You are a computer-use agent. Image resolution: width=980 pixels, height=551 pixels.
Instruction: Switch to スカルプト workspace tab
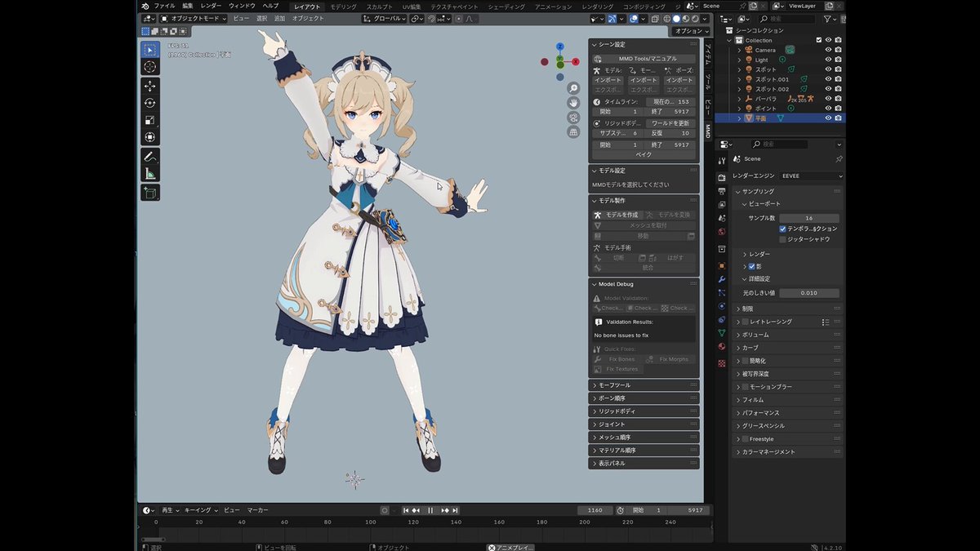tap(379, 6)
